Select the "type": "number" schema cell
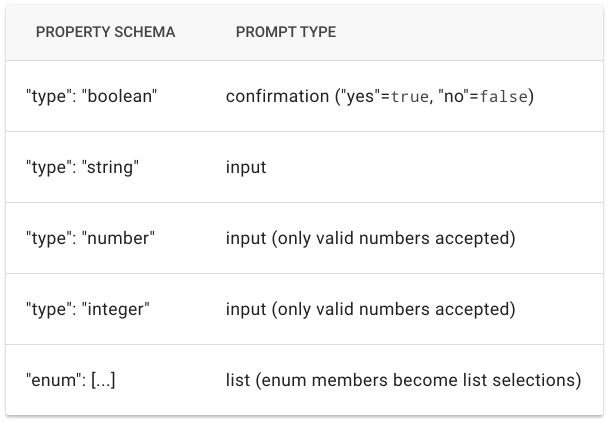This screenshot has height=422, width=608. tap(89, 238)
